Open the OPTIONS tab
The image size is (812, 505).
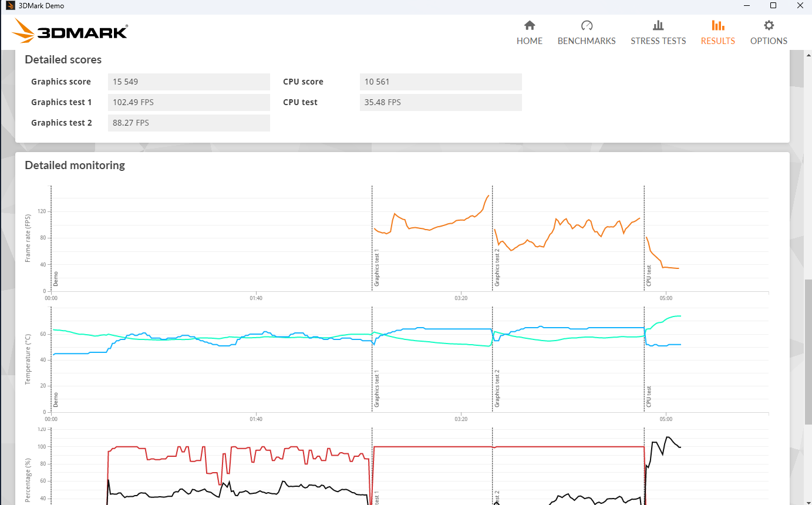(769, 33)
